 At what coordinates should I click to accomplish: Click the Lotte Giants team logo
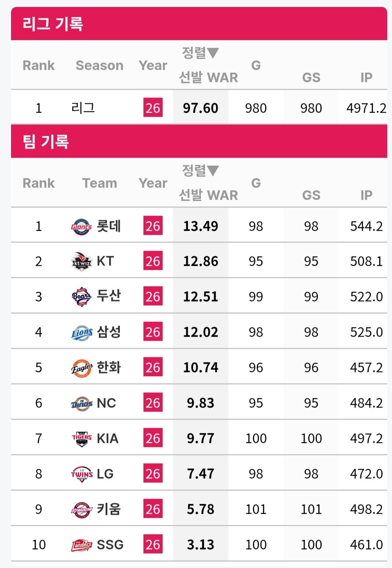pyautogui.click(x=81, y=227)
